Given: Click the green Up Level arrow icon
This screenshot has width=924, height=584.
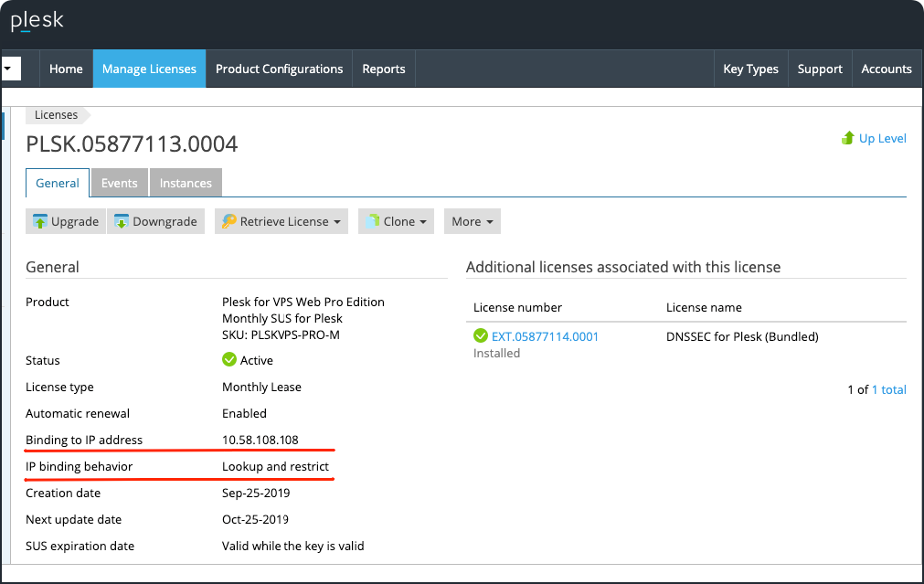Looking at the screenshot, I should pyautogui.click(x=847, y=139).
